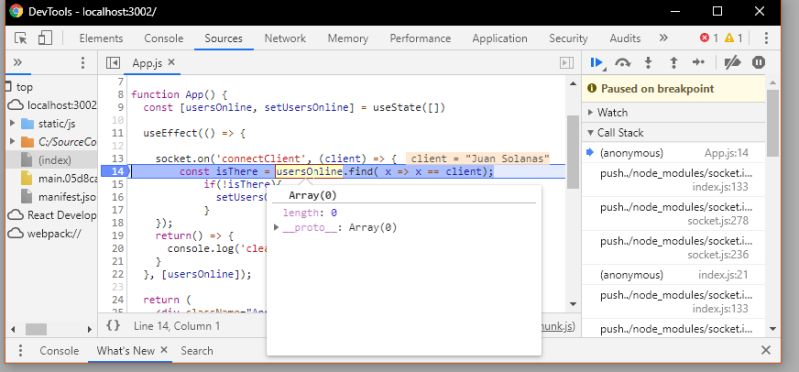The height and width of the screenshot is (372, 799).
Task: Select the call frame at socket.js:236
Action: 673,248
